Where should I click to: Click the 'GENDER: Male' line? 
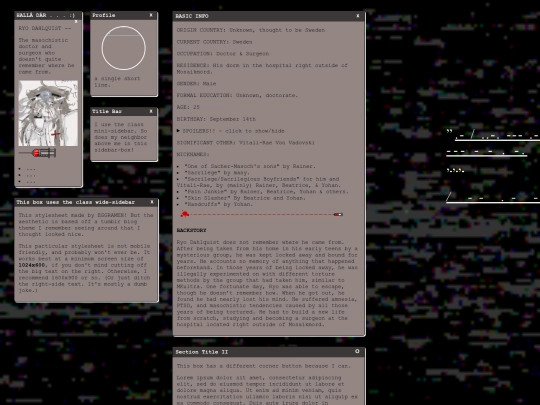click(196, 84)
